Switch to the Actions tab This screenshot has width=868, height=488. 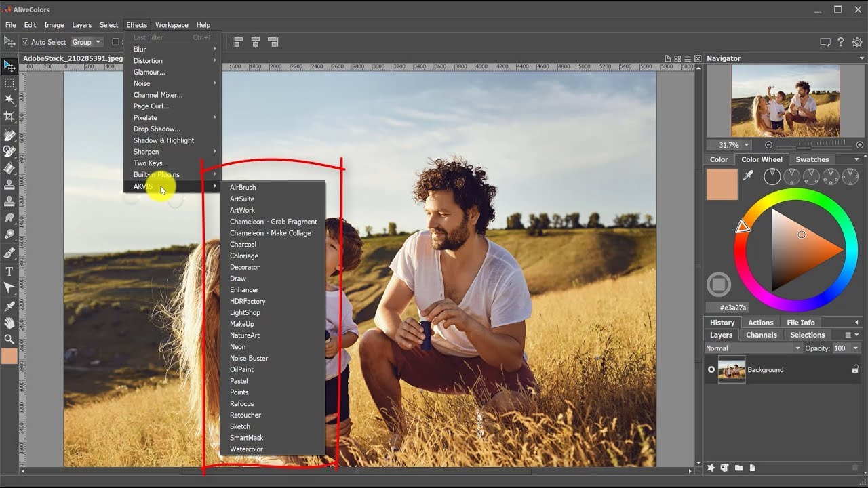click(x=760, y=323)
